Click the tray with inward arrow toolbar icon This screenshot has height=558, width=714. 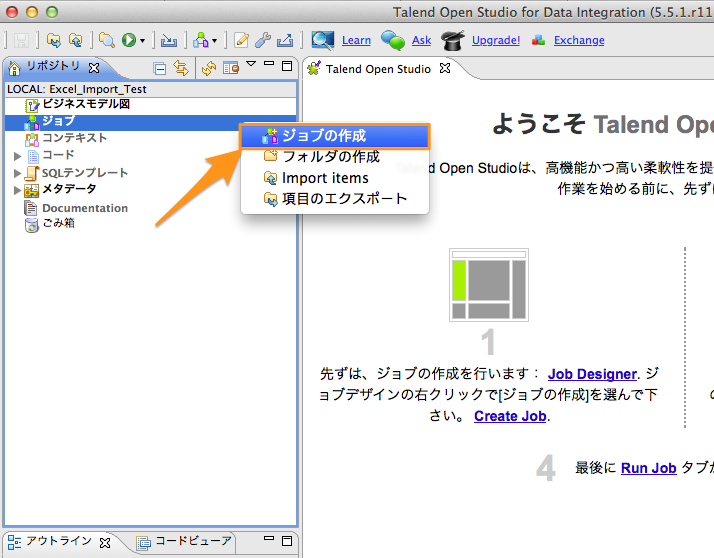coord(168,41)
